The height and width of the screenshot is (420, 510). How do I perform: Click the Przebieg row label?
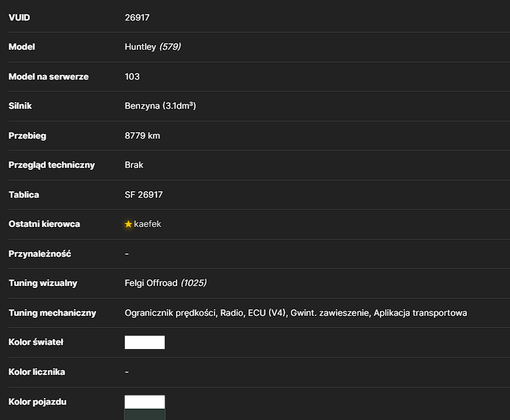coord(27,136)
